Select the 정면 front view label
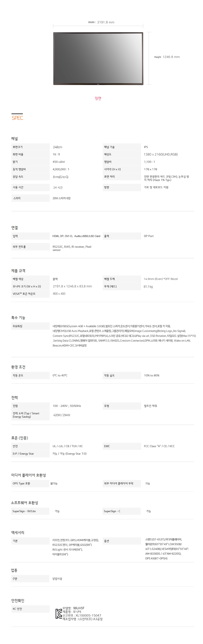The width and height of the screenshot is (203, 644). point(98,98)
